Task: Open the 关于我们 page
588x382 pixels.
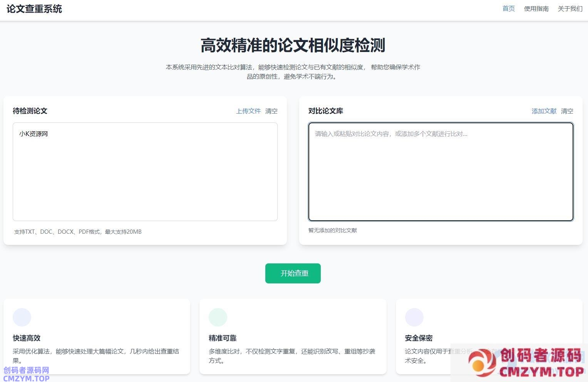Action: tap(570, 8)
